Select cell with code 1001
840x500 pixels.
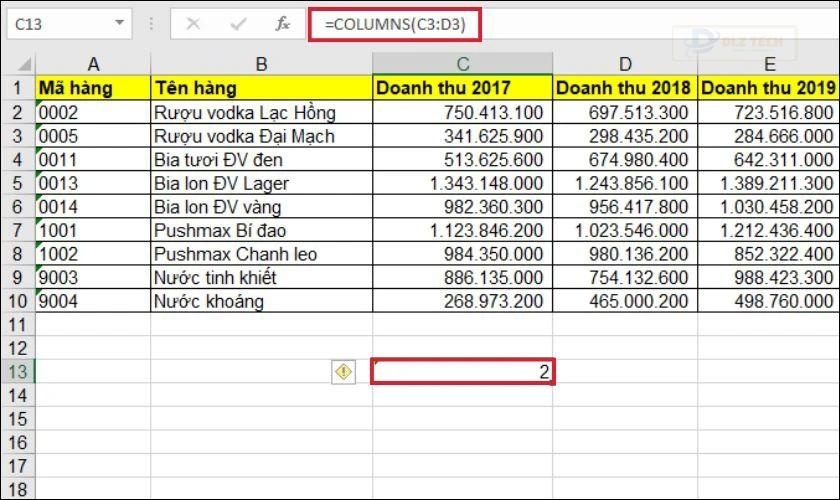point(93,230)
